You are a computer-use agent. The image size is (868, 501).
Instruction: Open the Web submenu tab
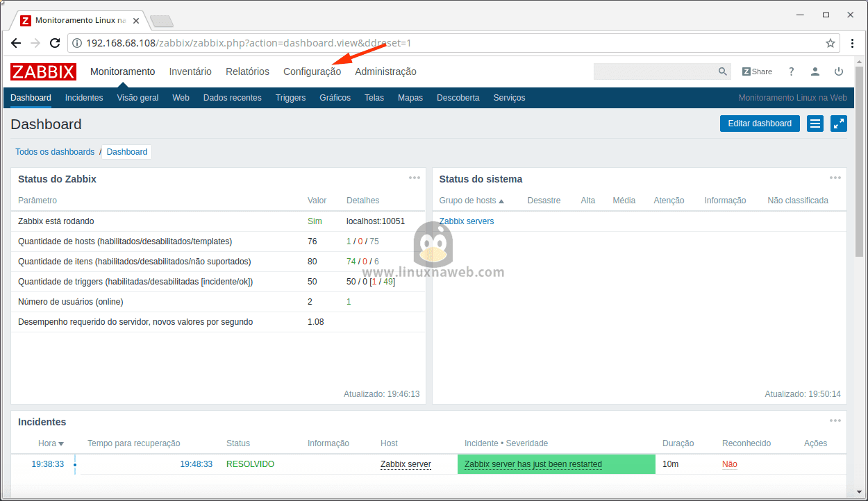click(181, 98)
